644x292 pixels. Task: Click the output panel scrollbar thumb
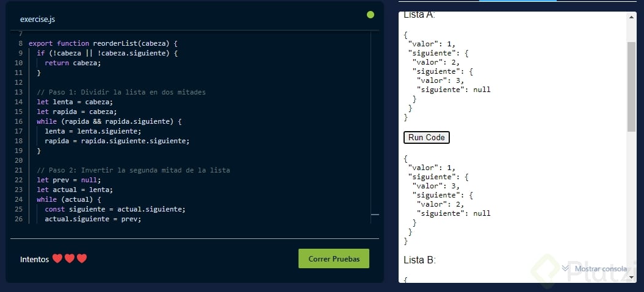point(631,87)
